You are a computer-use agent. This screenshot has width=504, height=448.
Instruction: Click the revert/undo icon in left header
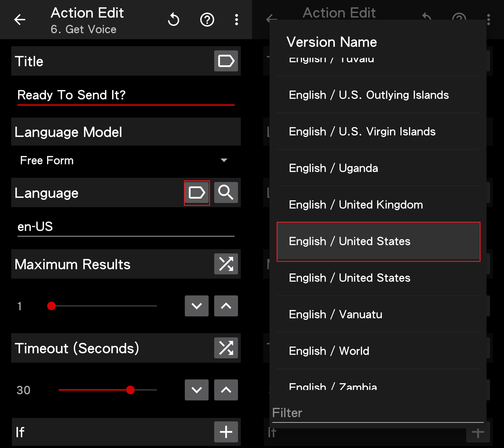pyautogui.click(x=173, y=20)
